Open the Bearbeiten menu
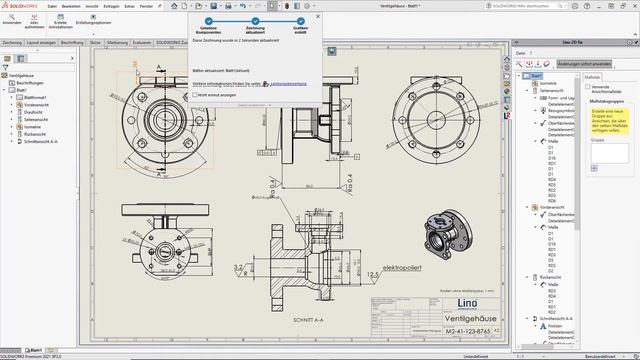 (71, 6)
